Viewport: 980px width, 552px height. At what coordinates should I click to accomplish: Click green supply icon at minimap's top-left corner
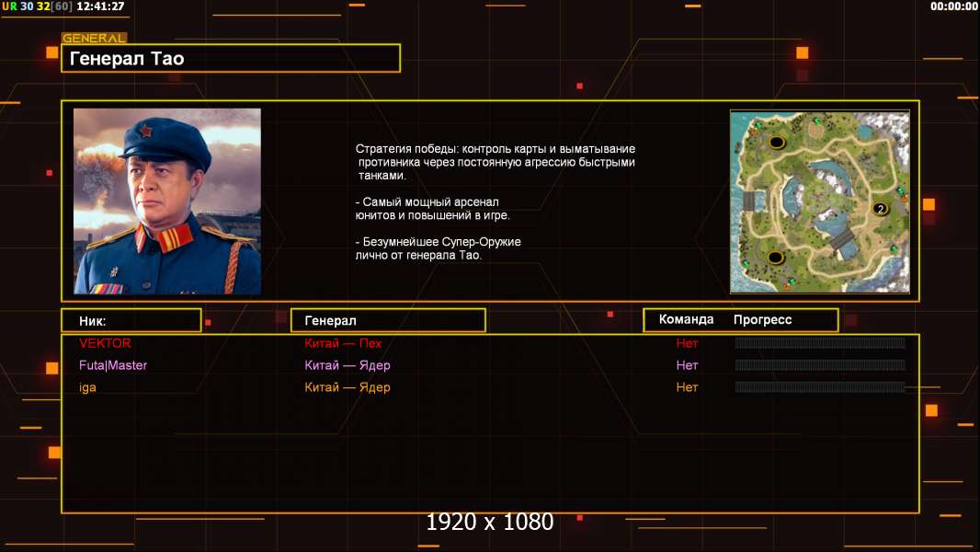(x=758, y=126)
